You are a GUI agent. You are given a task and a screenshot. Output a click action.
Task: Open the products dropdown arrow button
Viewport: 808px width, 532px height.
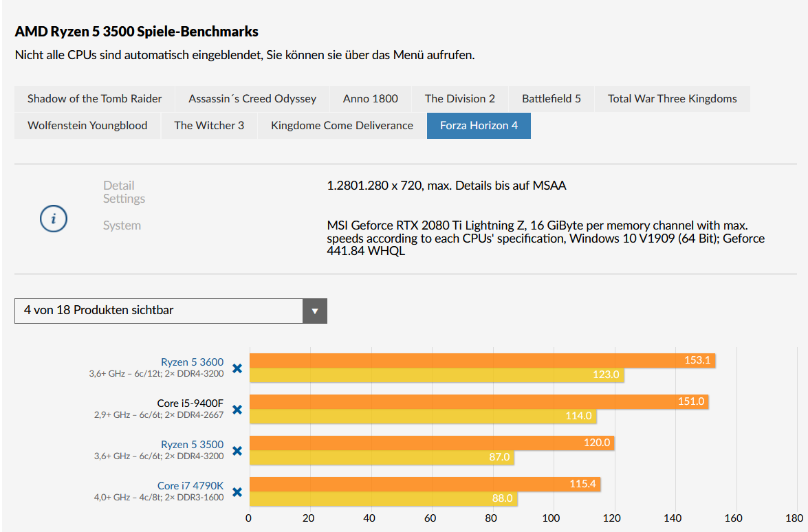coord(315,311)
